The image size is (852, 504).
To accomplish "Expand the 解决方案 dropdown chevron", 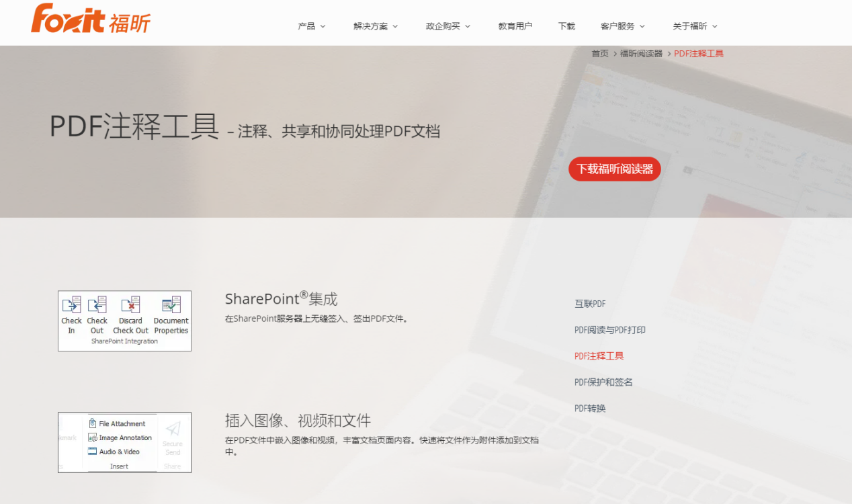I will point(395,26).
